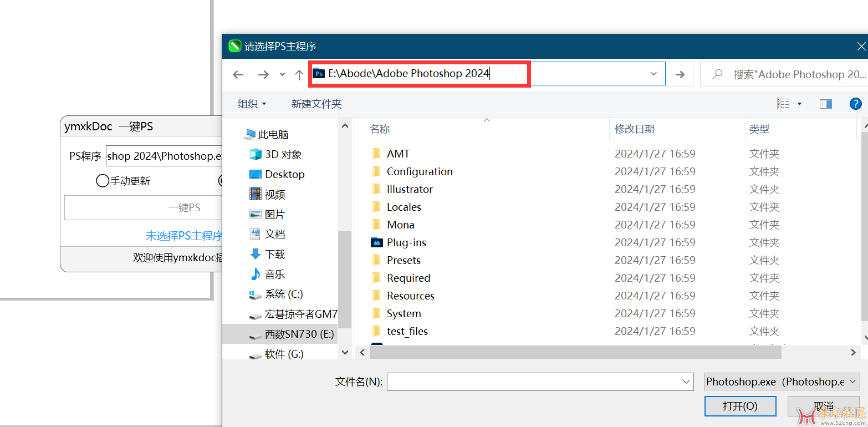Click the Back navigation arrow
This screenshot has height=427, width=868.
coord(238,75)
